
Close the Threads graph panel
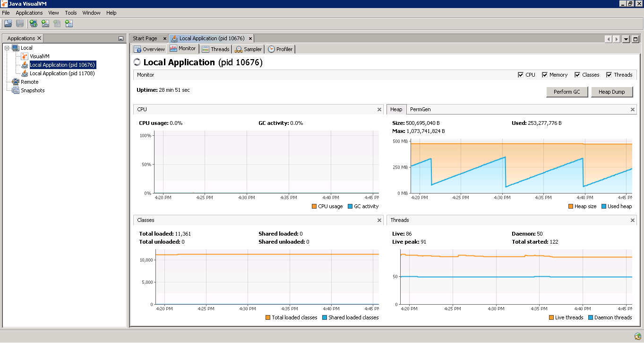coord(633,220)
